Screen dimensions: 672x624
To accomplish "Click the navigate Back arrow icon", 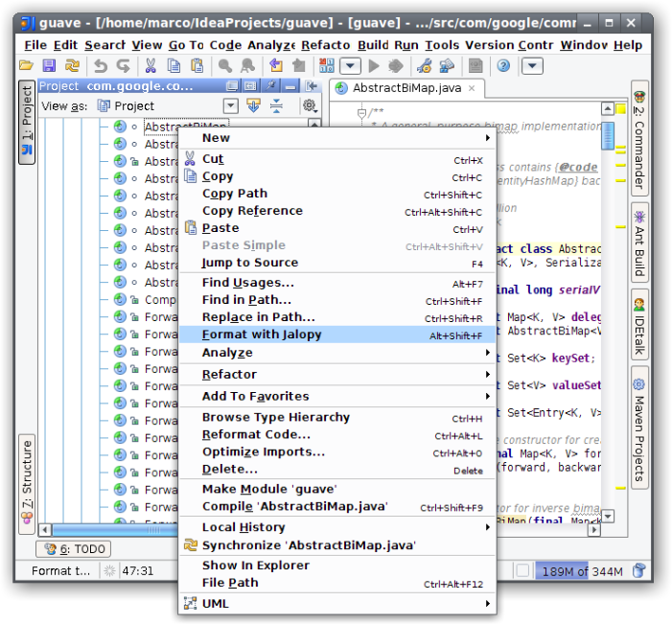I will click(276, 65).
